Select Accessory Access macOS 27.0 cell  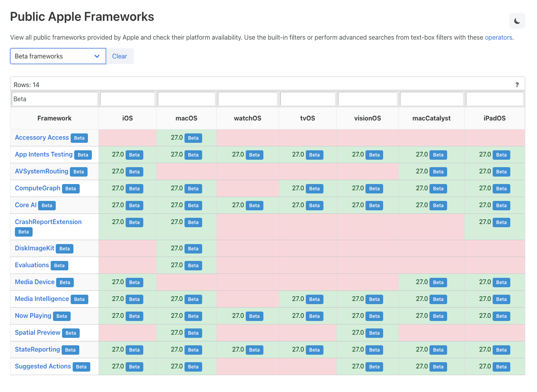(186, 138)
